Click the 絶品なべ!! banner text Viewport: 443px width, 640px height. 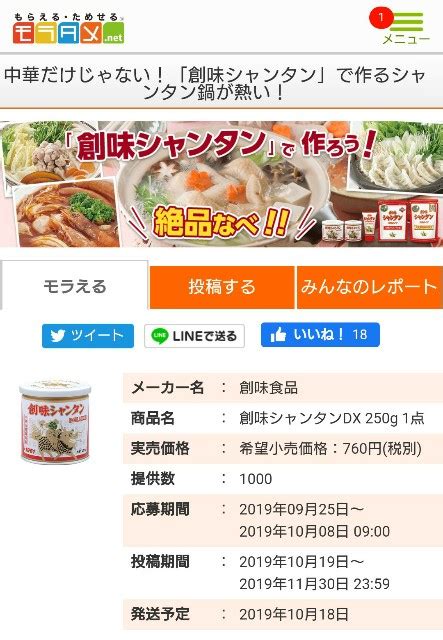(221, 222)
